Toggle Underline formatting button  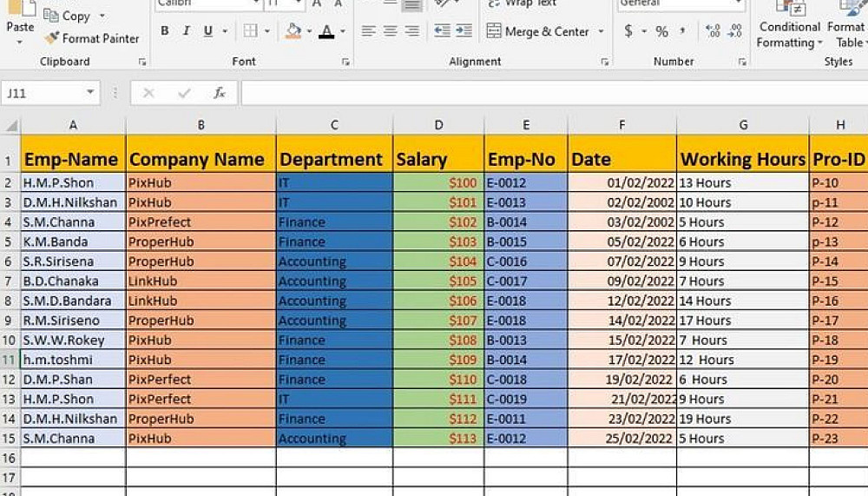point(208,31)
